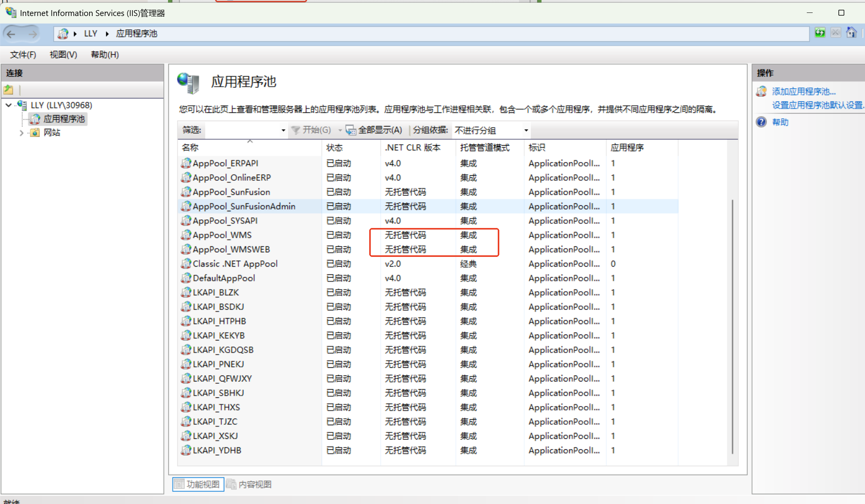Click the LLY server node icon in tree
865x504 pixels.
[22, 105]
